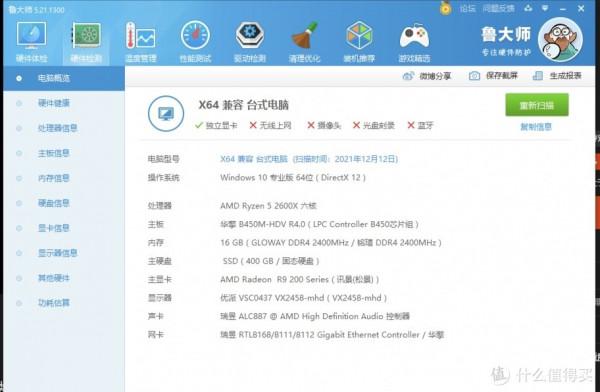Click the 保存截屏 camera icon

[x=474, y=76]
